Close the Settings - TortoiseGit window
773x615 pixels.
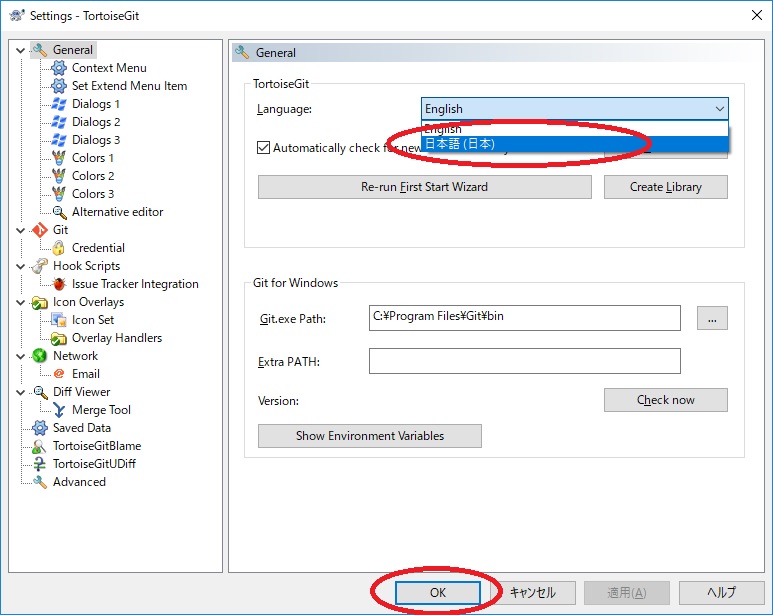757,15
